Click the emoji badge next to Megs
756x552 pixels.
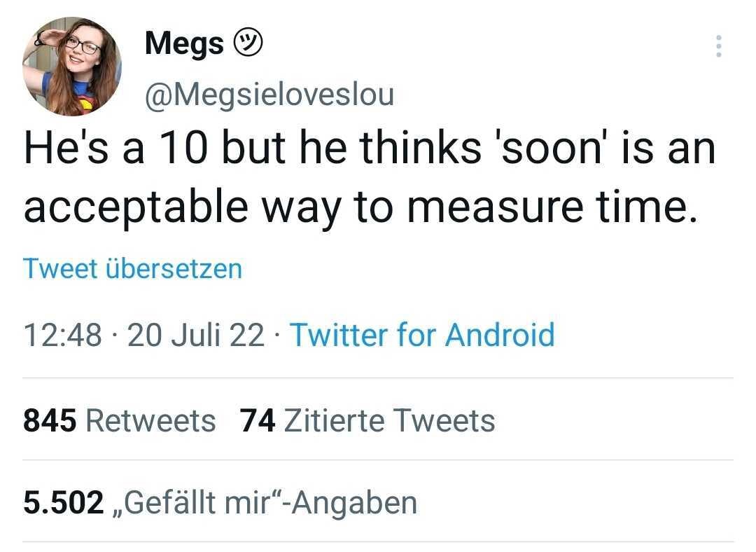click(248, 45)
